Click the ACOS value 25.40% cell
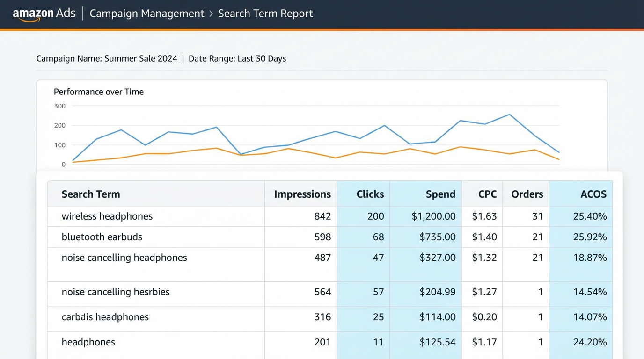 [x=591, y=216]
